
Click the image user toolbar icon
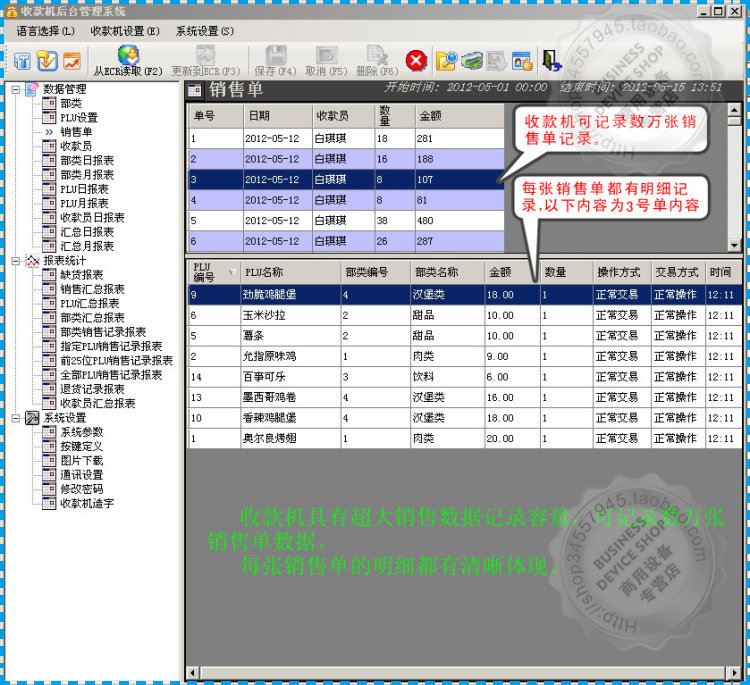pyautogui.click(x=522, y=61)
